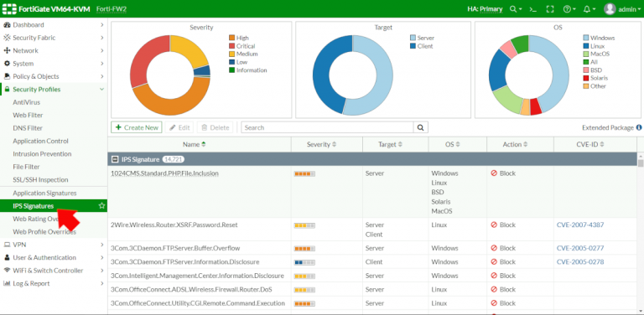Click the Create New button
The width and height of the screenshot is (644, 315).
tap(137, 127)
